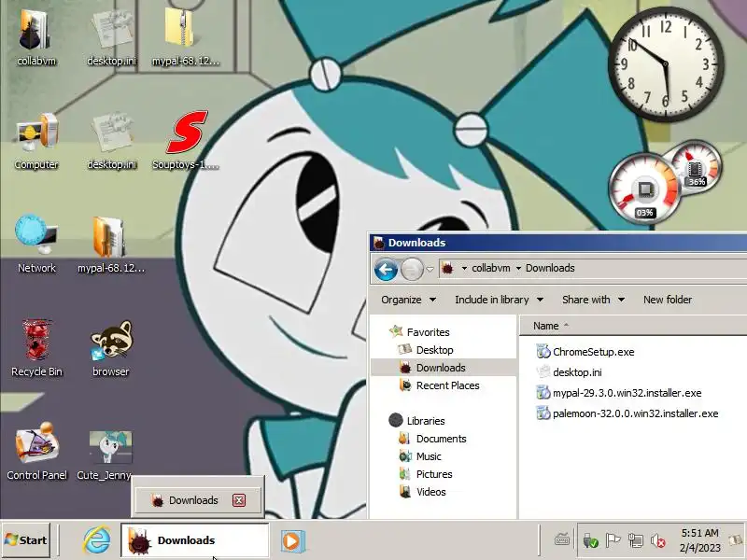Open Action Center flag tray icon
Screen dimensions: 747x560
613,540
